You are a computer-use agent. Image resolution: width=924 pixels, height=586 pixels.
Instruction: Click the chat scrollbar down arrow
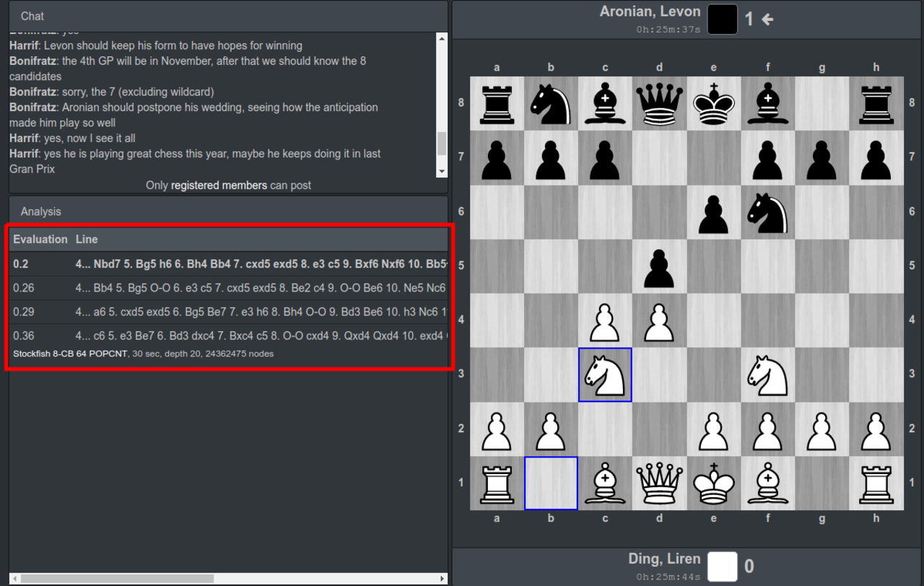coord(443,172)
